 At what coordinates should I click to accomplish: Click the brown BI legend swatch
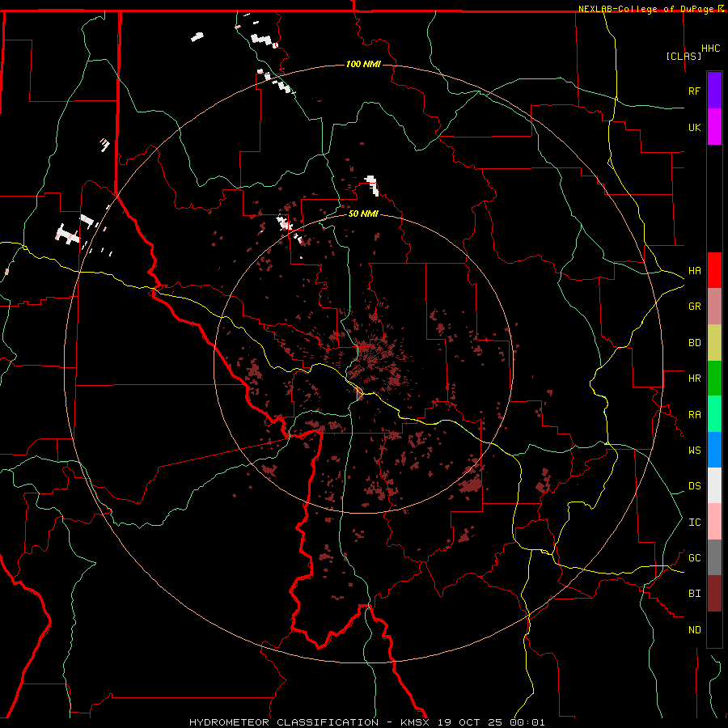pos(714,594)
